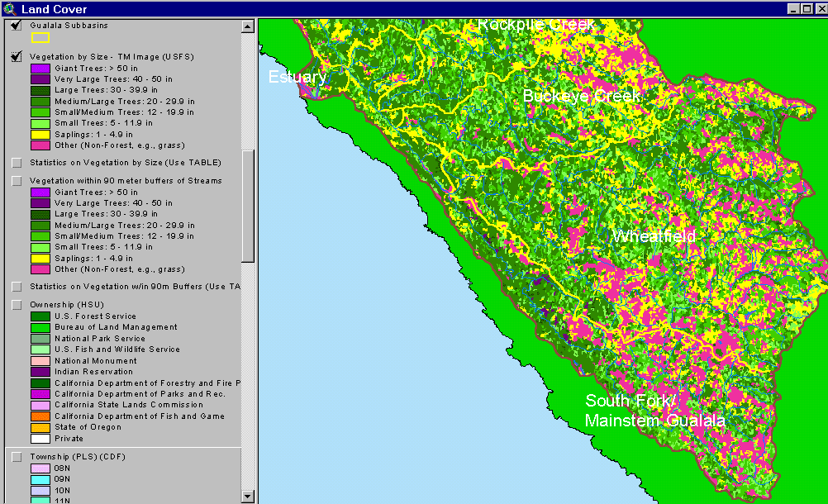Select the 'Gualala Subbasins' theme name
The image size is (828, 504).
tap(69, 26)
